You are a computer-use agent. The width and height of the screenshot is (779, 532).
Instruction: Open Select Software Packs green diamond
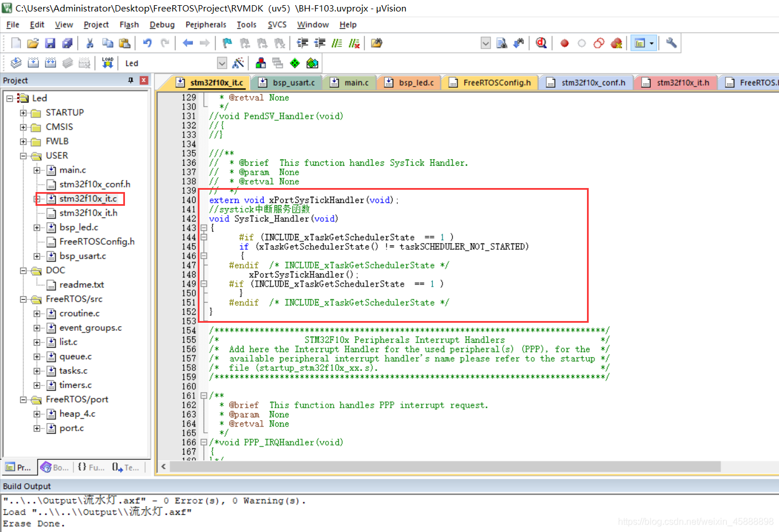[295, 62]
